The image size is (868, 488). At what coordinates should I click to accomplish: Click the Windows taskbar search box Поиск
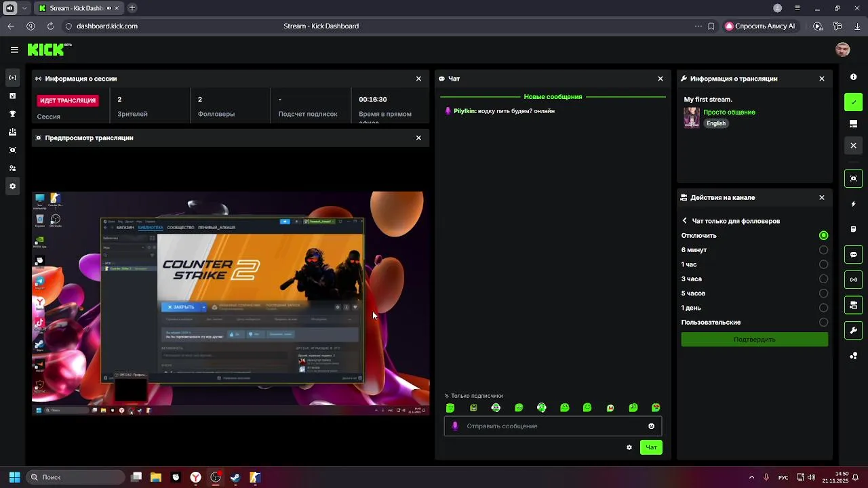[x=76, y=477]
